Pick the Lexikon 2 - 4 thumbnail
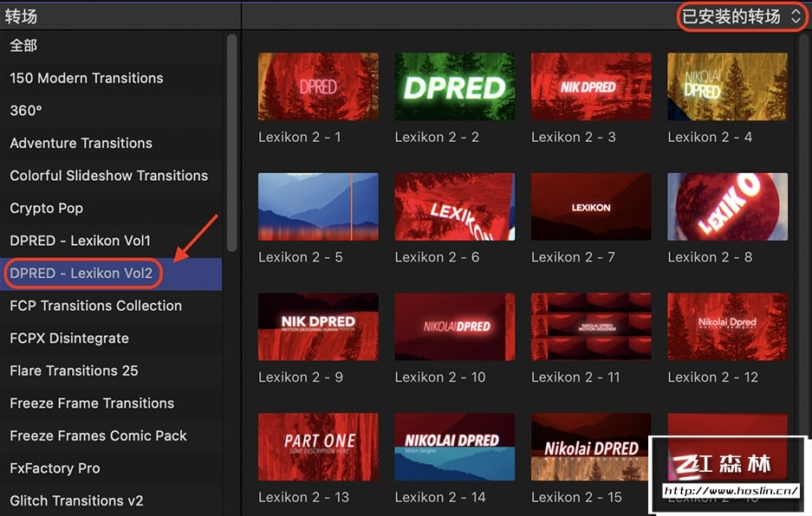This screenshot has height=516, width=812. 728,87
